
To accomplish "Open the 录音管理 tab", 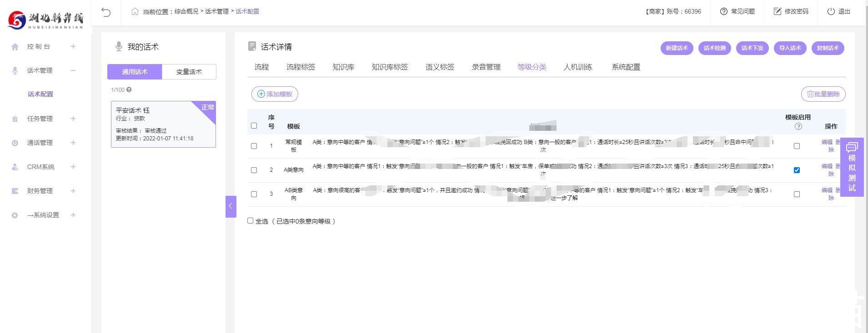I will (x=486, y=67).
